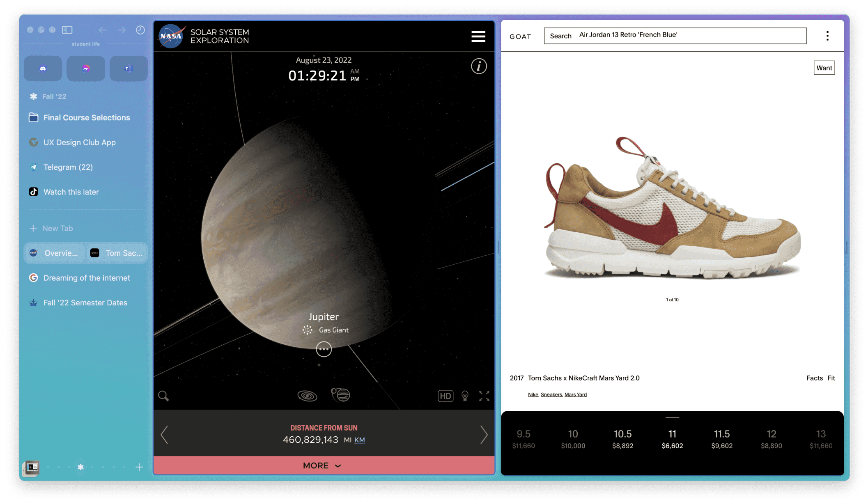The height and width of the screenshot is (504, 868).
Task: Open the Discord pinned tab icon
Action: 43,69
